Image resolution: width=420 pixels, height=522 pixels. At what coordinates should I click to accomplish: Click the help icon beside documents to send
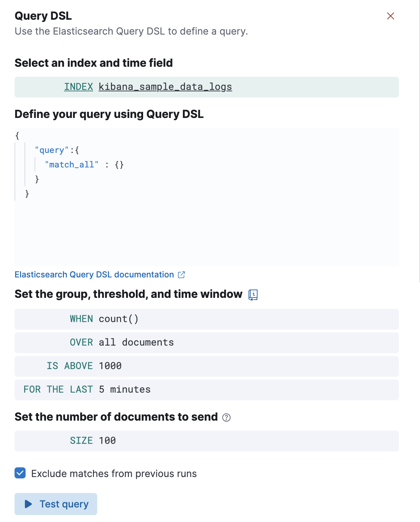tap(226, 418)
